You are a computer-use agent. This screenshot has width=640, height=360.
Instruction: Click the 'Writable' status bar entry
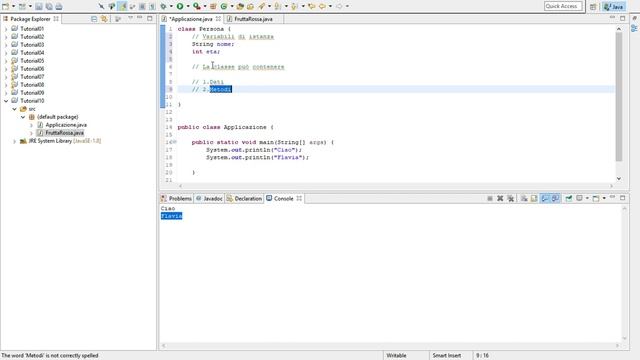396,356
